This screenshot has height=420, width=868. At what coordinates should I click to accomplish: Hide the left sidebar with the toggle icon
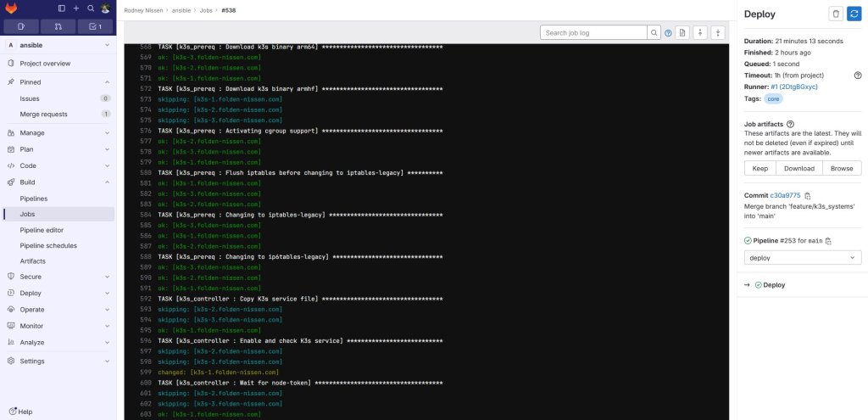62,8
